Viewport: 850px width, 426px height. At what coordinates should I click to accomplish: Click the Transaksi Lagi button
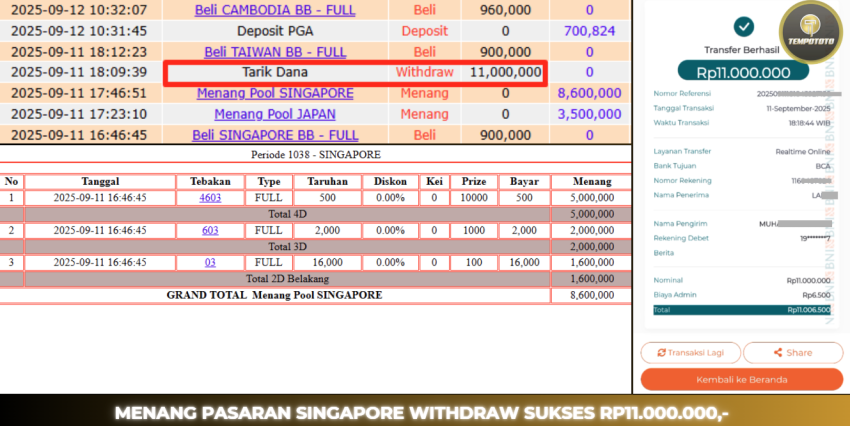click(x=690, y=353)
